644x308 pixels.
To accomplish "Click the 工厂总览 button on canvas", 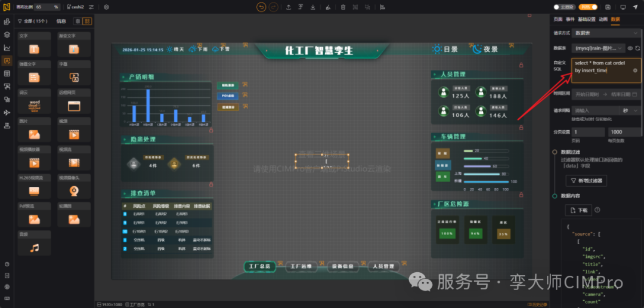I will point(259,266).
